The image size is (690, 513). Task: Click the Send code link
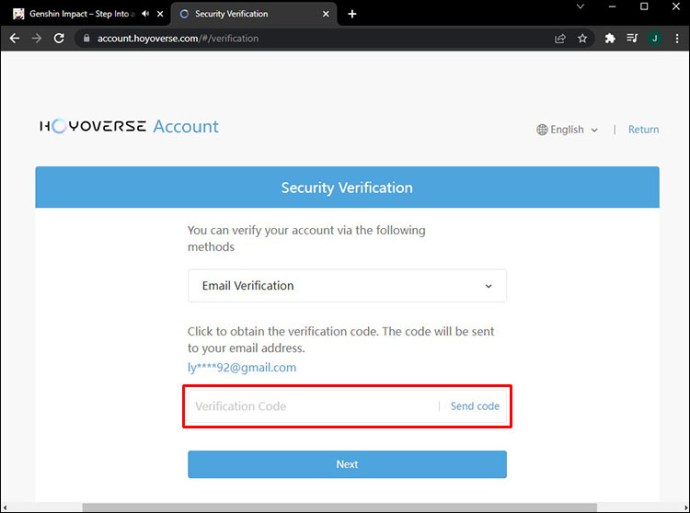(475, 406)
